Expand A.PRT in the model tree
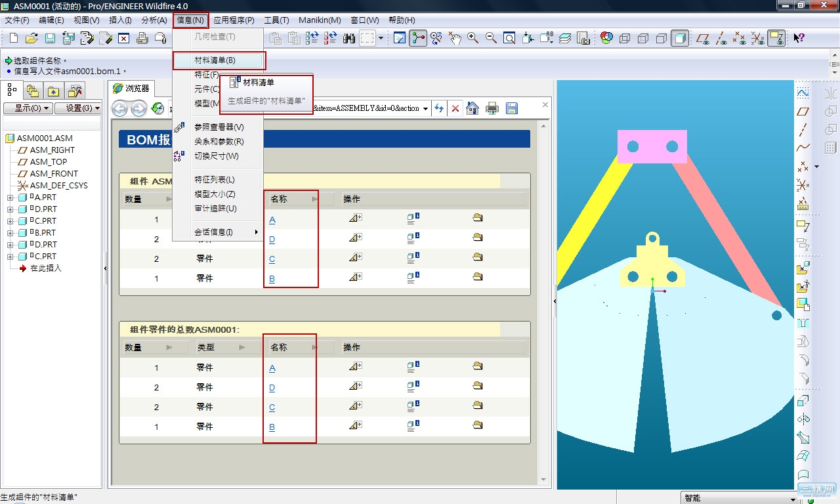Screen dimensions: 840x504 click(x=10, y=198)
